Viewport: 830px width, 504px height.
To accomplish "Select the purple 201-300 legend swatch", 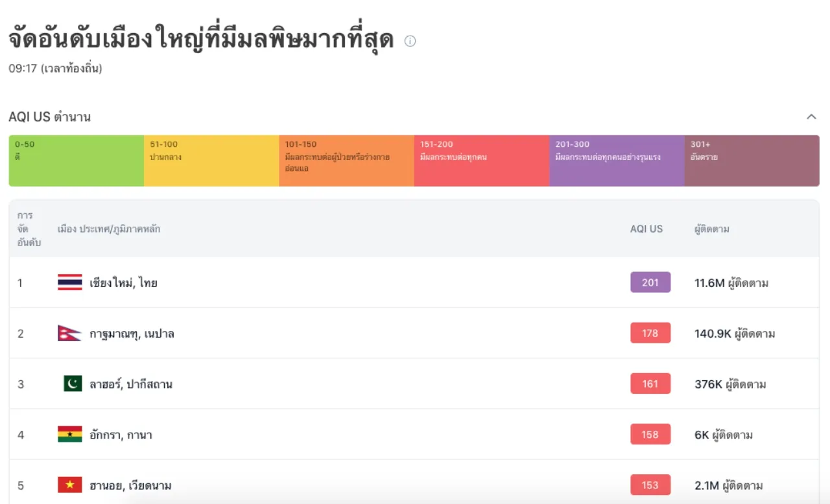I will pos(617,161).
